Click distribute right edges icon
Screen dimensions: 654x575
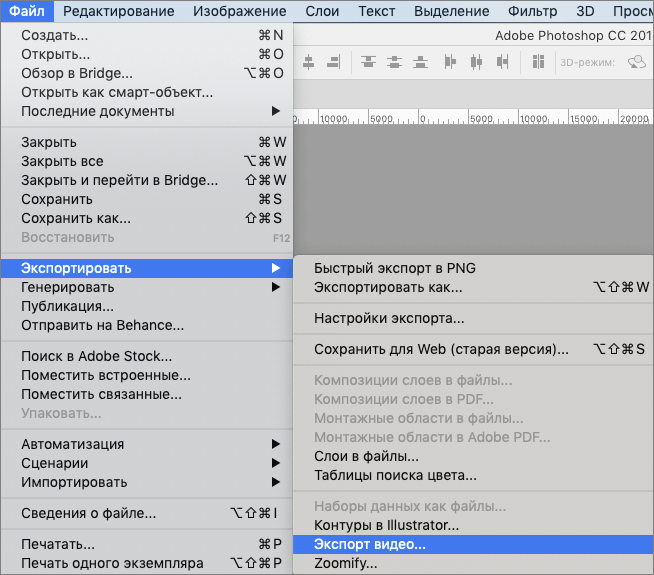502,62
